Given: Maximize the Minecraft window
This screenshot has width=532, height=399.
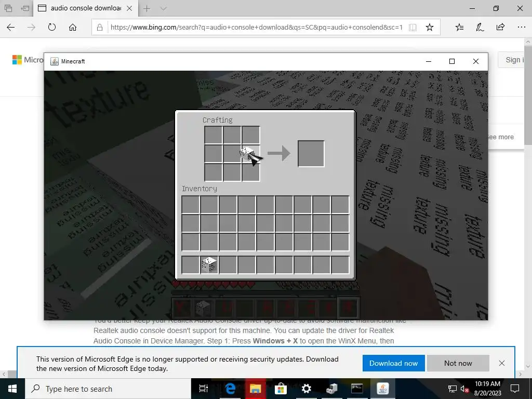Looking at the screenshot, I should point(452,61).
